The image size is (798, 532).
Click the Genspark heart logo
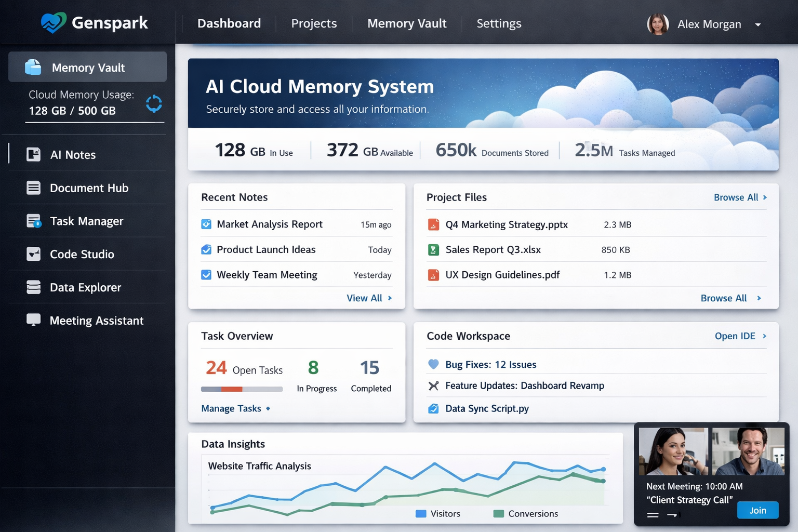click(54, 23)
